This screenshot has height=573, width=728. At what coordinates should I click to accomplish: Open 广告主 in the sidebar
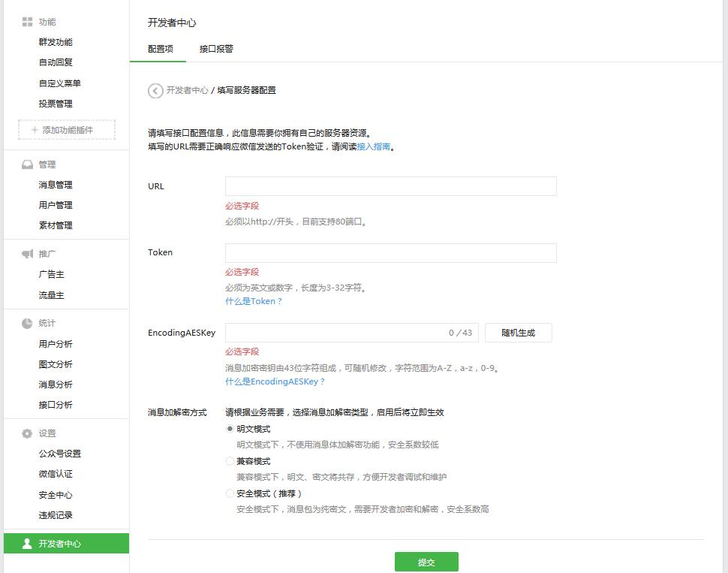click(x=52, y=274)
